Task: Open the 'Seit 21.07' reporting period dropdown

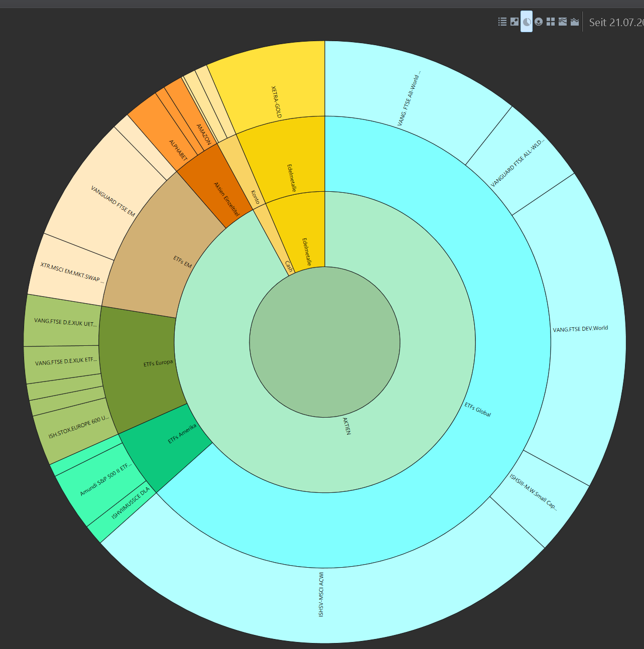Action: [x=616, y=22]
